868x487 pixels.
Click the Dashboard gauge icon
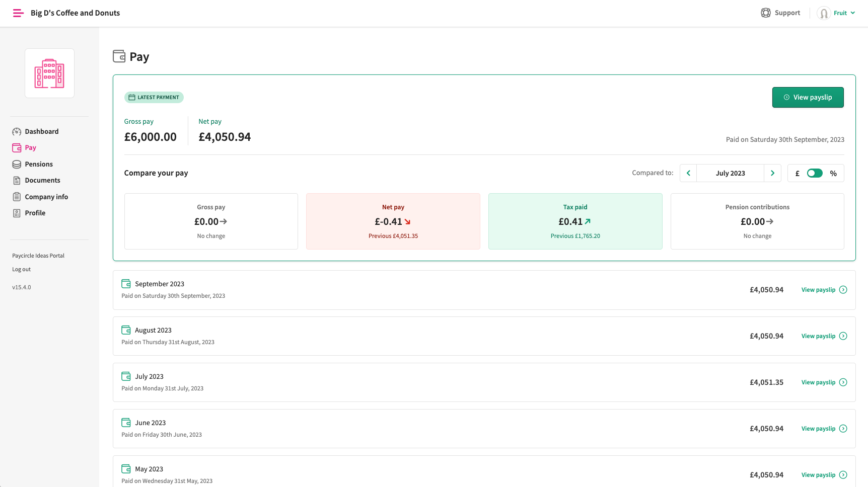[x=17, y=132]
